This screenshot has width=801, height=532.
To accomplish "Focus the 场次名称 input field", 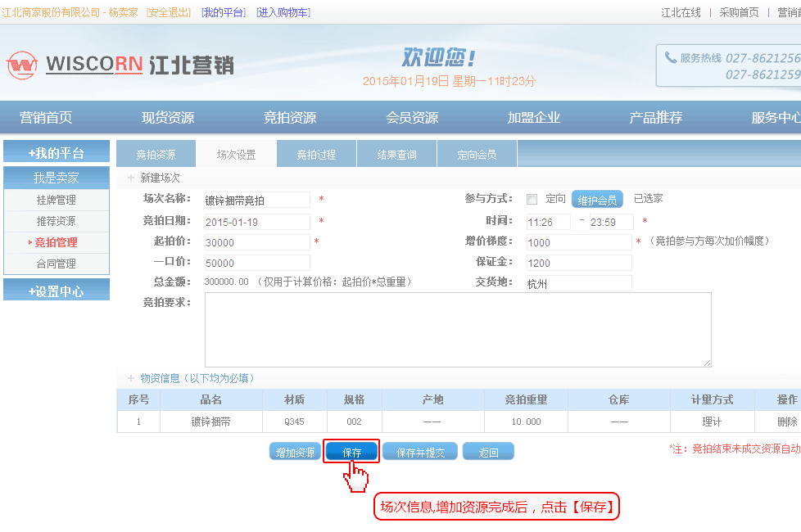I will [257, 200].
